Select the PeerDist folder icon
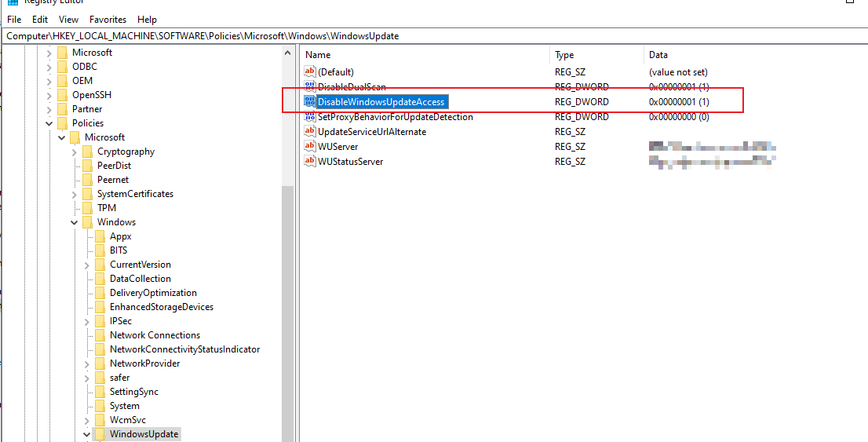Screen dimensions: 868x442 (x=87, y=166)
